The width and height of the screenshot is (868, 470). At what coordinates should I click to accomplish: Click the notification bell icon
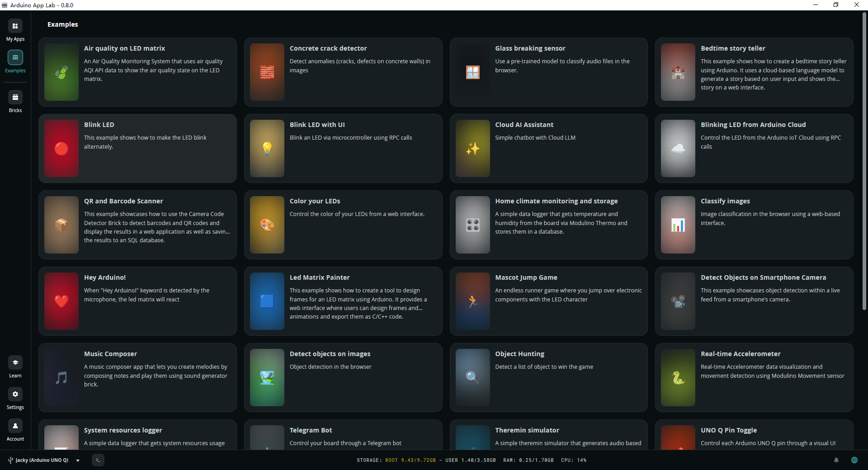point(836,460)
